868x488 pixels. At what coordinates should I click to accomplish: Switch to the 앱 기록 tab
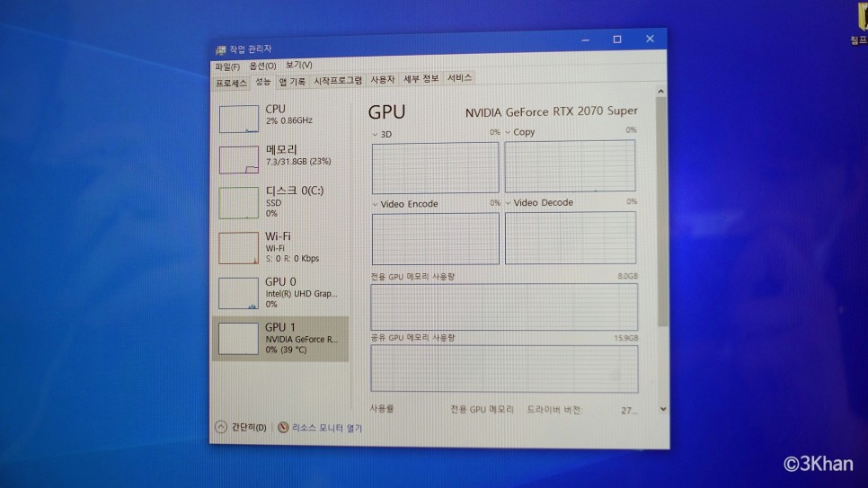[x=292, y=82]
